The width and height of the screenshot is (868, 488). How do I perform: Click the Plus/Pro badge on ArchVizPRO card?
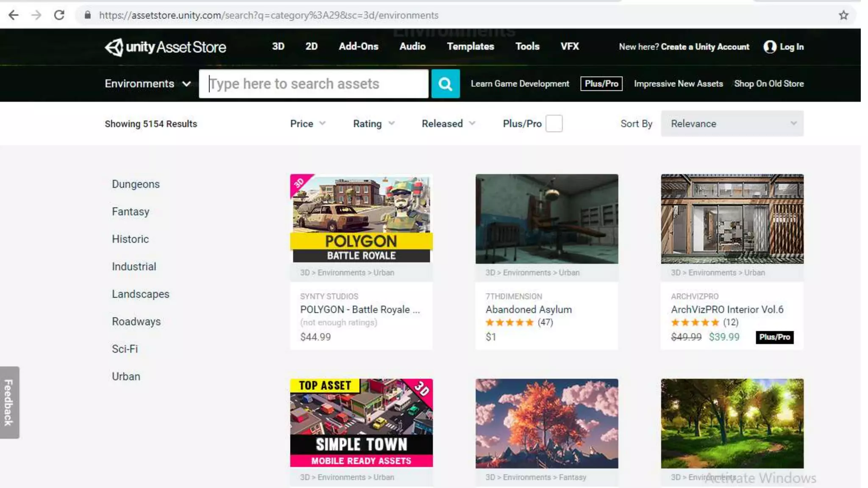pos(774,337)
